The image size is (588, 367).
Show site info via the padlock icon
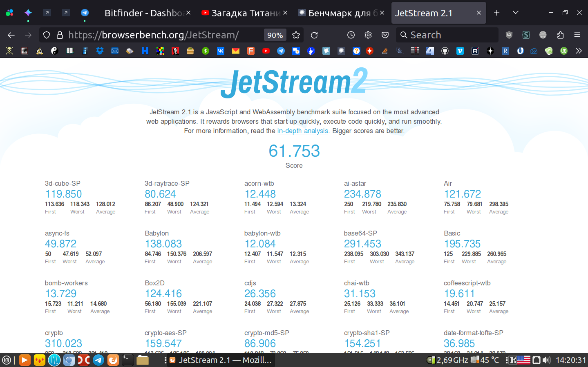[60, 35]
